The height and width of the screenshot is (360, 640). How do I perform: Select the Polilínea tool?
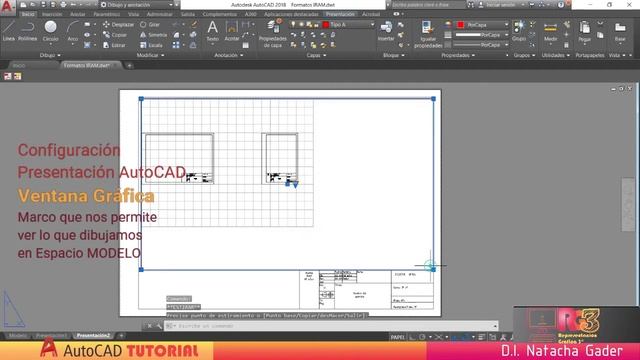click(27, 31)
